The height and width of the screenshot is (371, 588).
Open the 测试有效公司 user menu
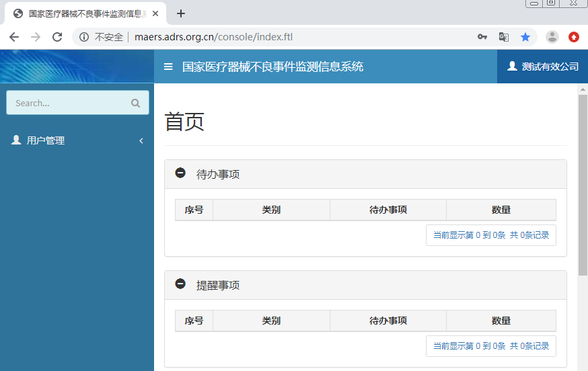click(542, 67)
